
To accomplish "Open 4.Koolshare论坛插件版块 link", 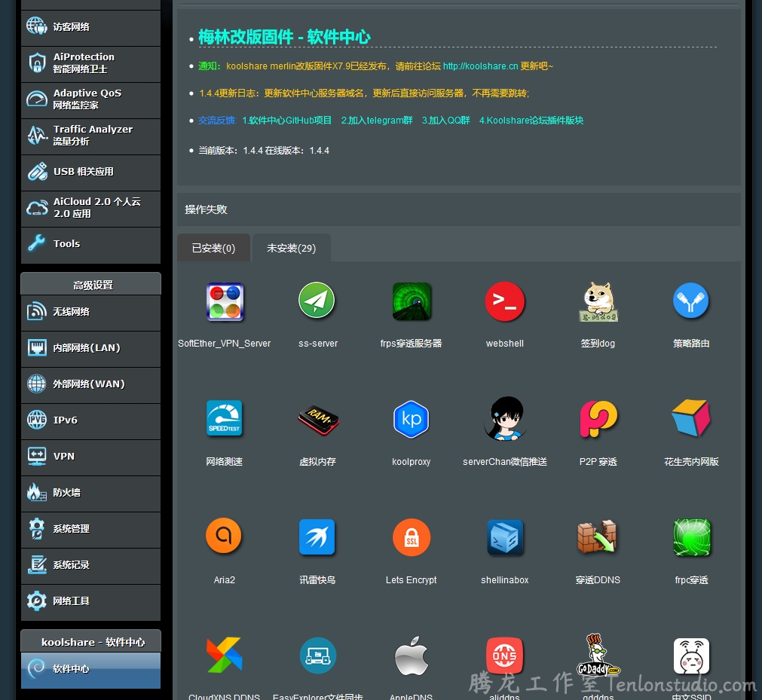I will tap(531, 121).
